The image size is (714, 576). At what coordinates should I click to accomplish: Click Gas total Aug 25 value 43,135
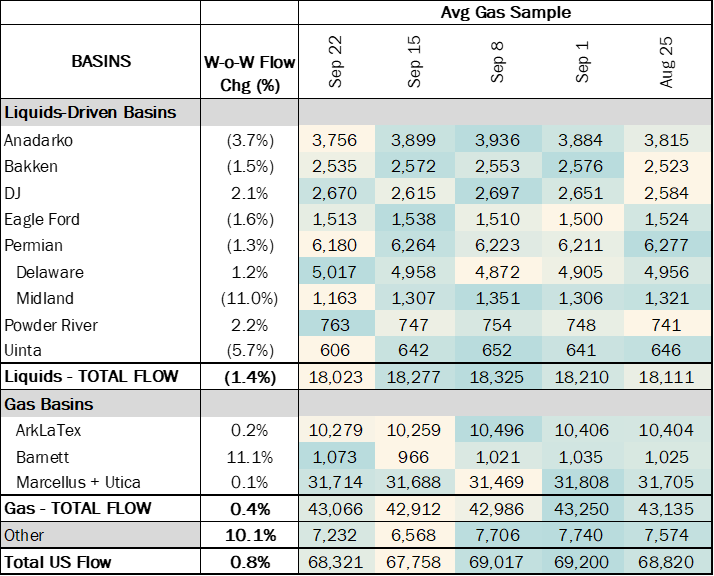[666, 509]
